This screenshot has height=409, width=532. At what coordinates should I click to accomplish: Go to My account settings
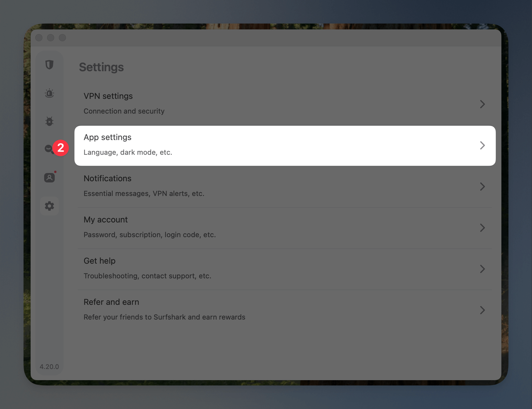[x=285, y=228]
